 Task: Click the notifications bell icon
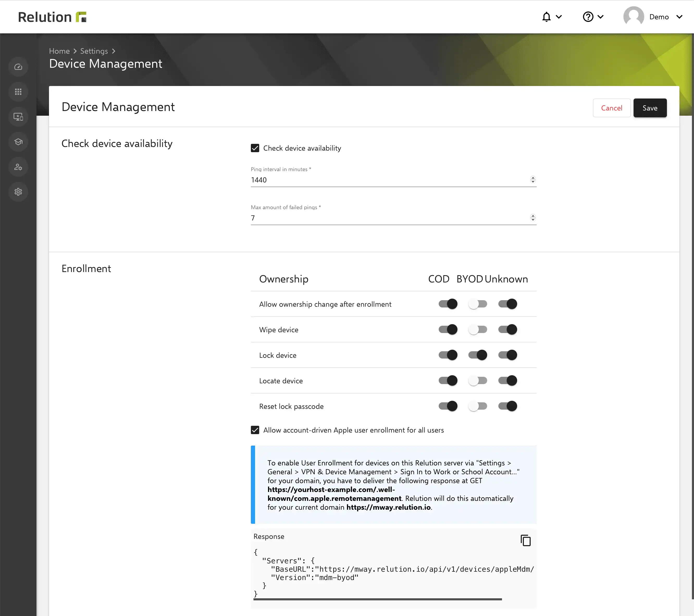click(546, 17)
